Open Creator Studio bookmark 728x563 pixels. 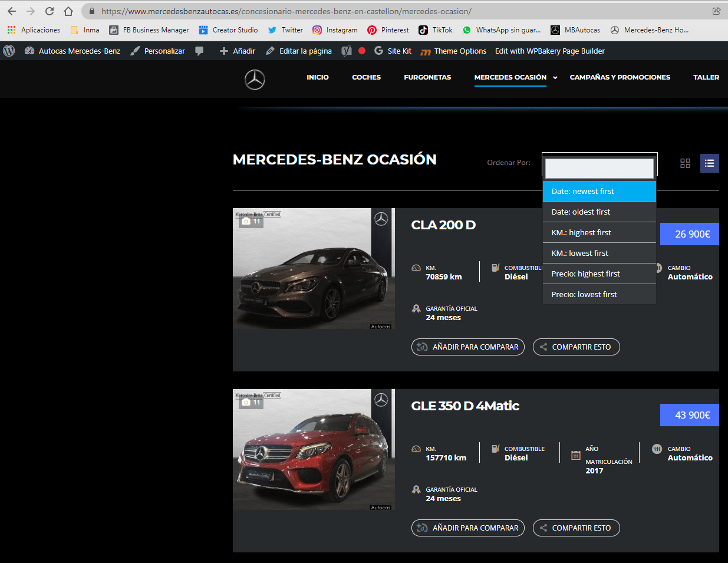click(228, 30)
